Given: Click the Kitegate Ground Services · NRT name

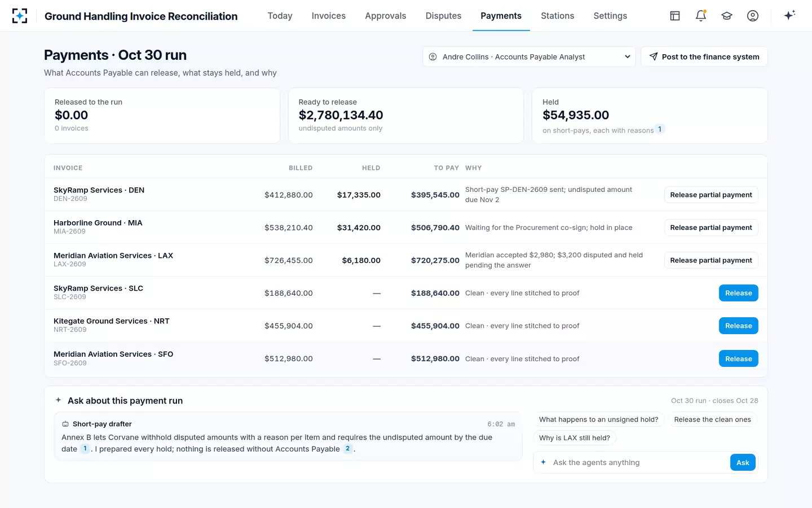Looking at the screenshot, I should (112, 321).
